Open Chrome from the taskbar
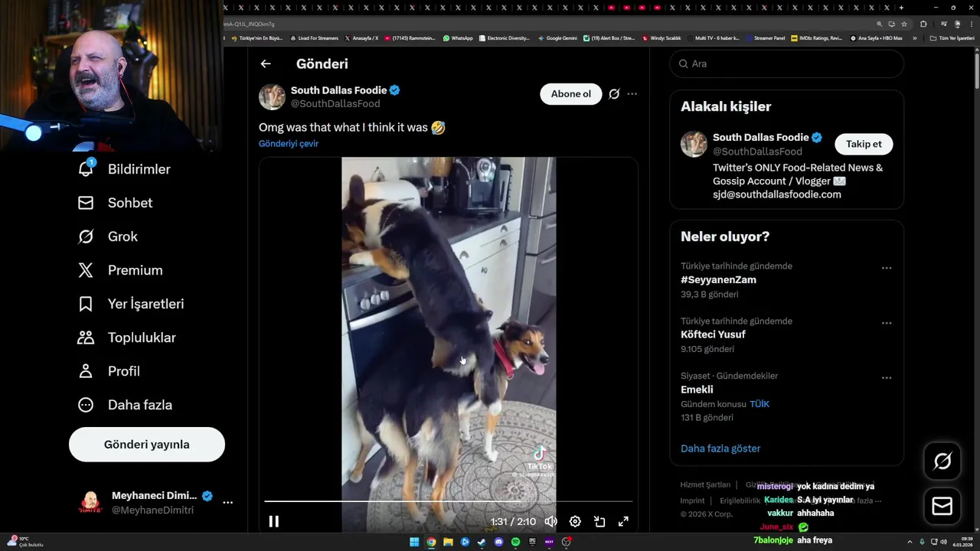 click(x=431, y=542)
